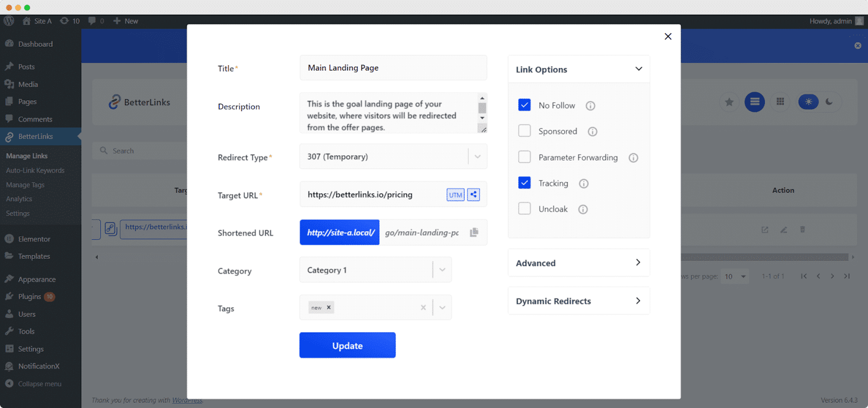Expand the Dynamic Redirects section
The image size is (868, 408).
tap(578, 301)
